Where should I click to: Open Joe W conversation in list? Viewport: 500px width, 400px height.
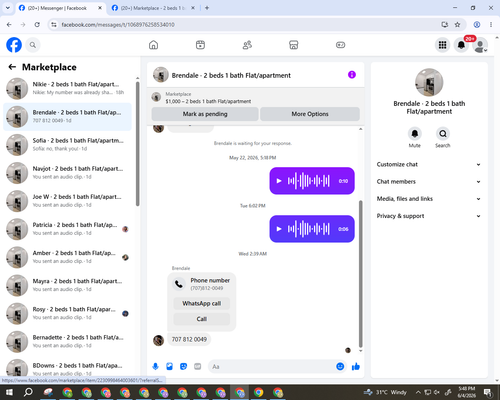67,201
